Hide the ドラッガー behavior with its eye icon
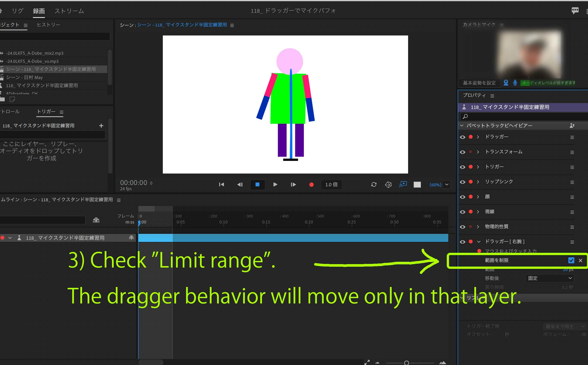This screenshot has width=588, height=365. pyautogui.click(x=462, y=137)
